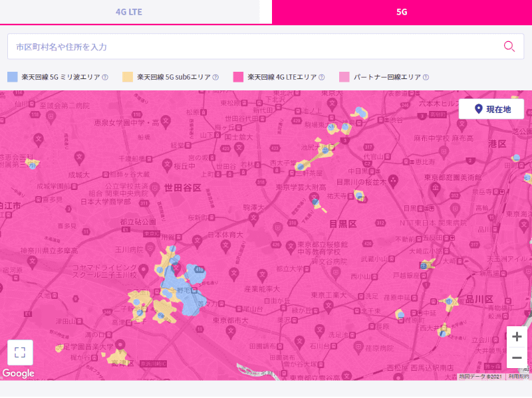Click the 品川区 map label

pos(479,299)
